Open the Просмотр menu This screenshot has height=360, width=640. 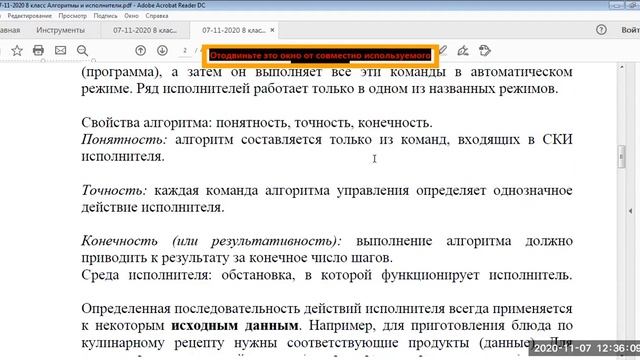coord(73,16)
